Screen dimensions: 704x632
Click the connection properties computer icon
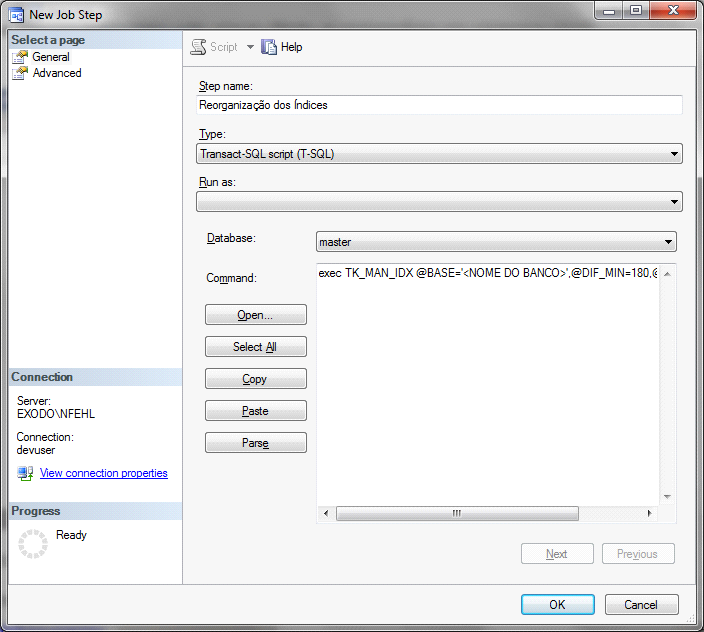pos(25,473)
